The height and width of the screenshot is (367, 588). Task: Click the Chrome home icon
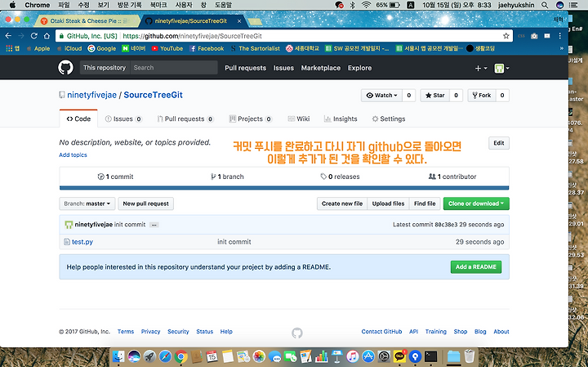[x=47, y=36]
